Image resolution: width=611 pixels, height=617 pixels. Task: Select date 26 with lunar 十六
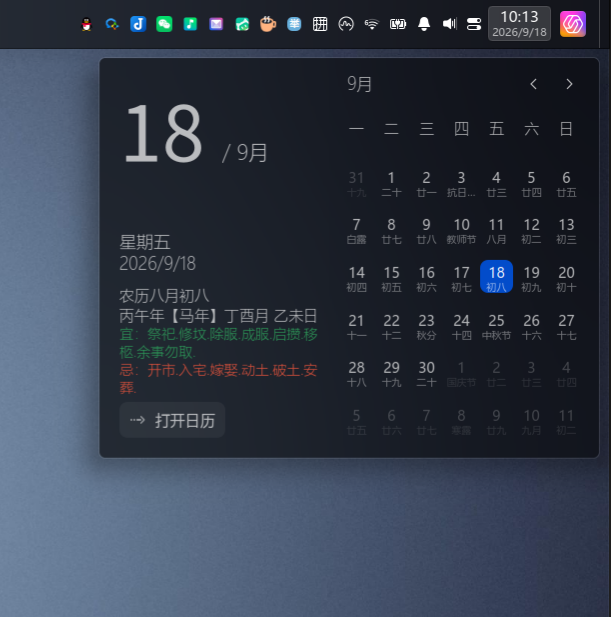pos(532,327)
